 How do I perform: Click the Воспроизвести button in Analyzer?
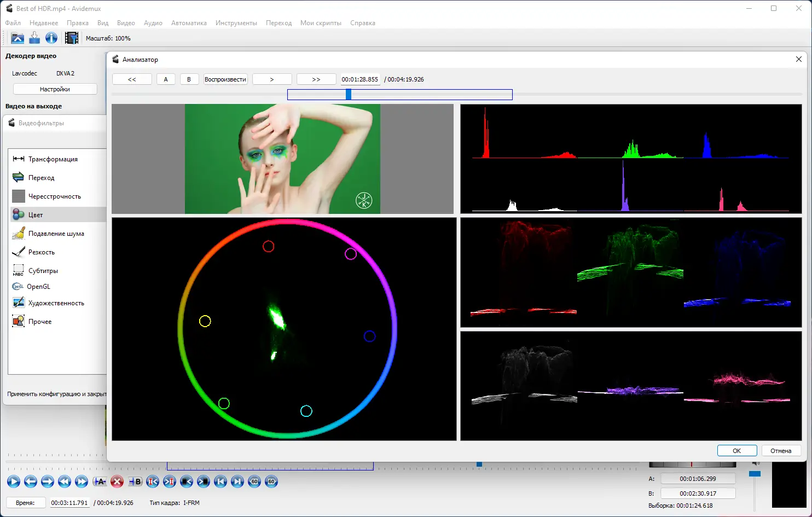[x=225, y=79]
